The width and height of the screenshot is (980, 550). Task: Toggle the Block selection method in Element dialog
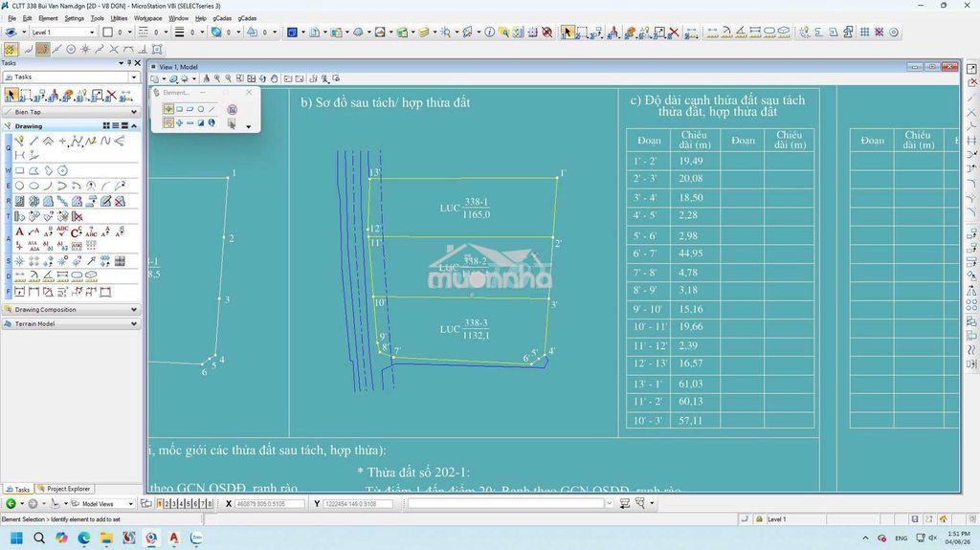(179, 109)
